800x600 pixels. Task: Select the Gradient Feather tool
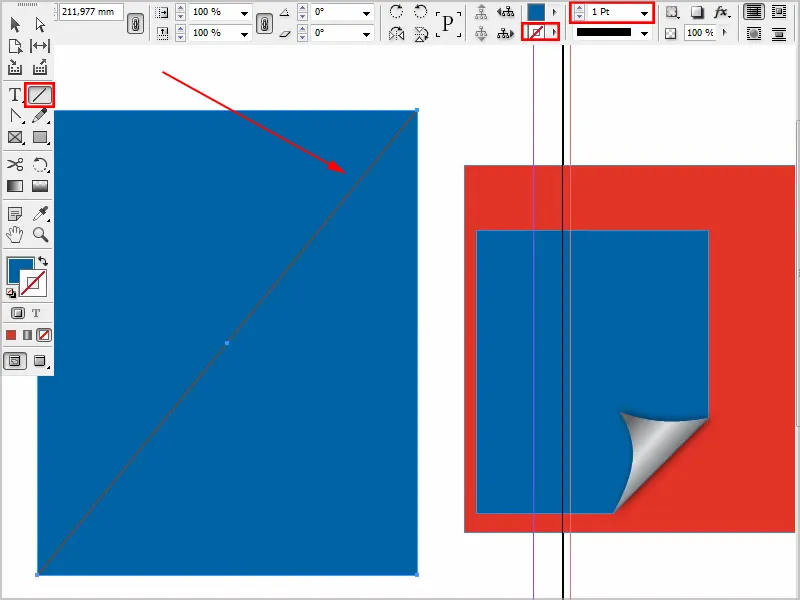click(x=40, y=186)
